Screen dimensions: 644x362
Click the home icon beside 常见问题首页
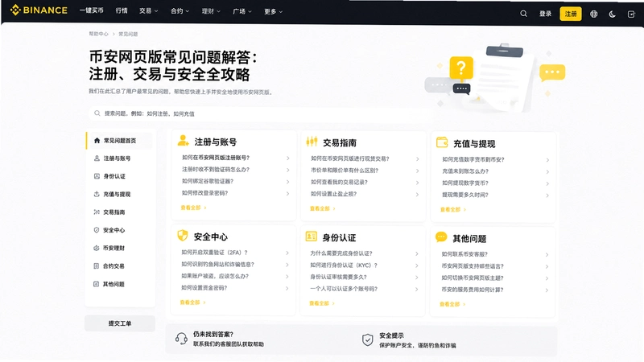coord(97,140)
